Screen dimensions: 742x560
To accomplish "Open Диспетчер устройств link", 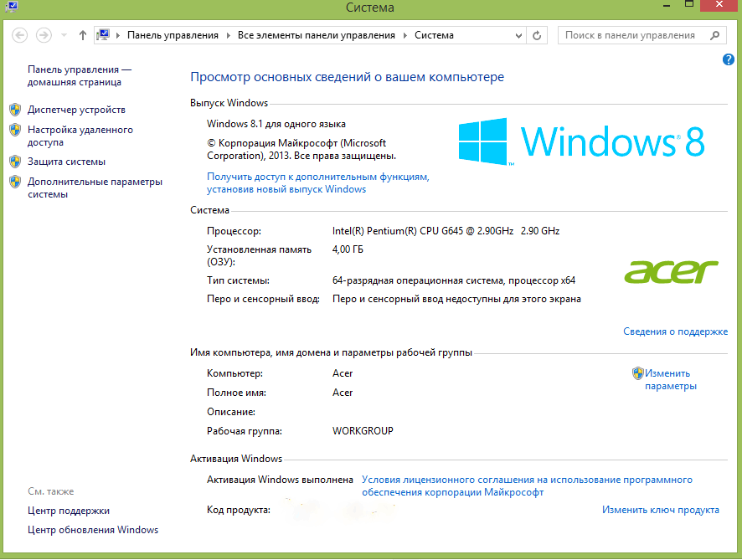I will pyautogui.click(x=77, y=110).
